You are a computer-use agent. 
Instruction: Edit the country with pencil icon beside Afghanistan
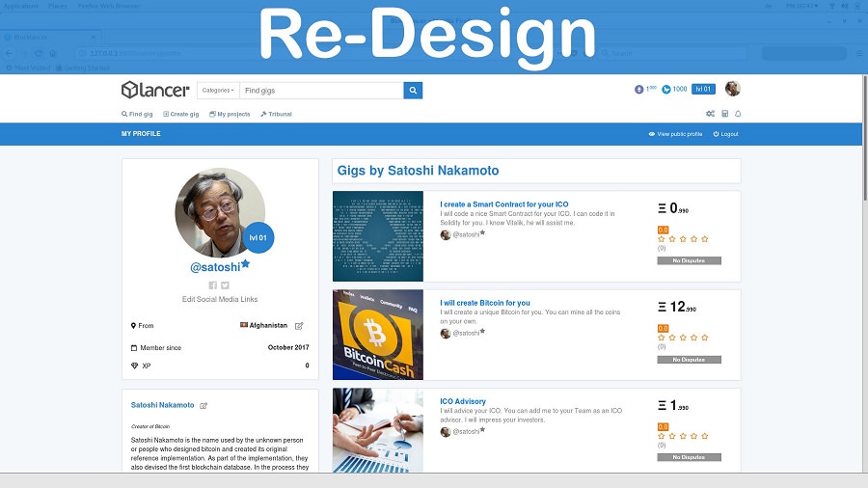(299, 326)
